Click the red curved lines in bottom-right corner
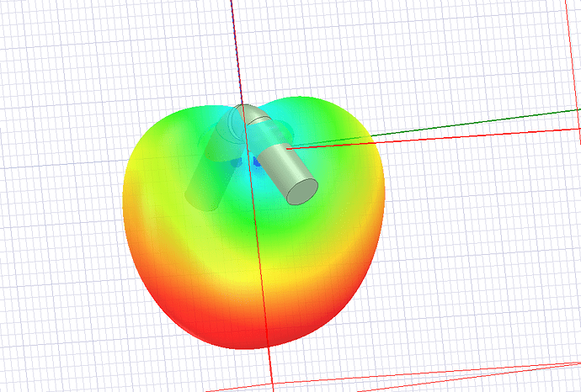 [505, 370]
